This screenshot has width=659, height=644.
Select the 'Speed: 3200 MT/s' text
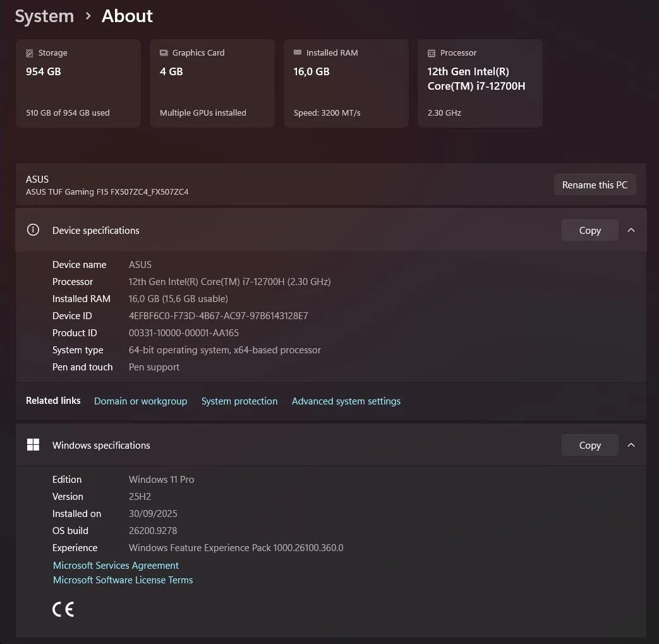tap(327, 112)
